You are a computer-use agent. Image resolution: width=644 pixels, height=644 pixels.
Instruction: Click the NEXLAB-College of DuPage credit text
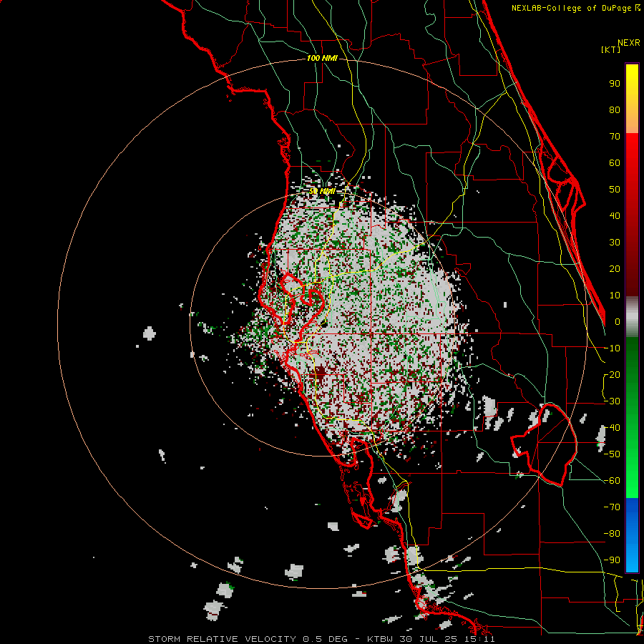(x=572, y=8)
